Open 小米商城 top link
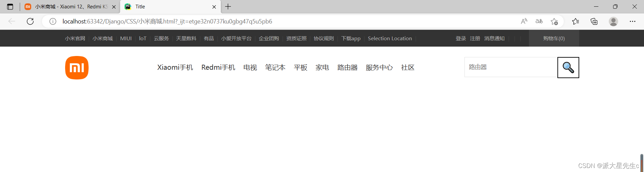 [x=103, y=39]
